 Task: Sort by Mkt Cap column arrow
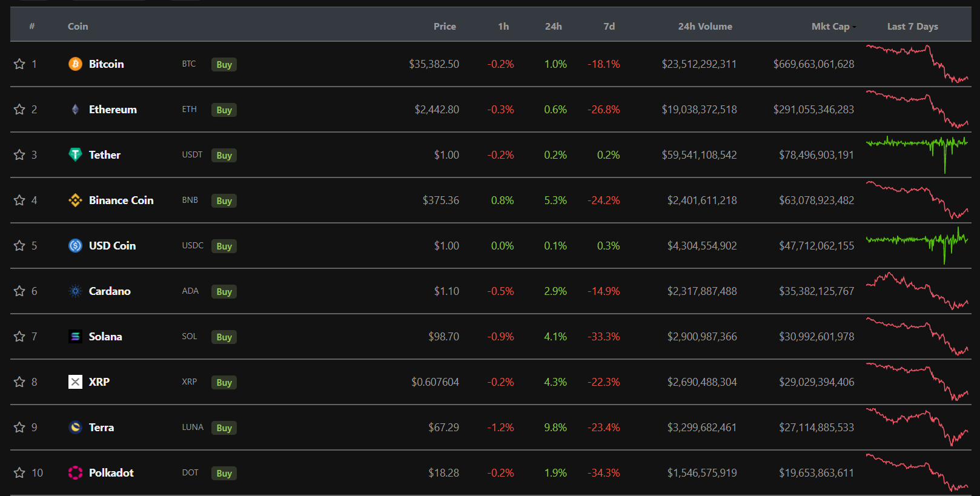[854, 27]
